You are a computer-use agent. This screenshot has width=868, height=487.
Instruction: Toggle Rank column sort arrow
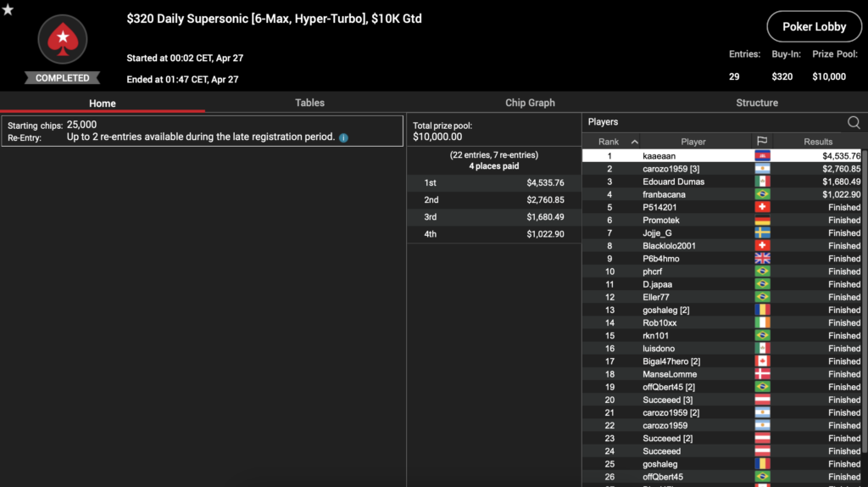(634, 142)
